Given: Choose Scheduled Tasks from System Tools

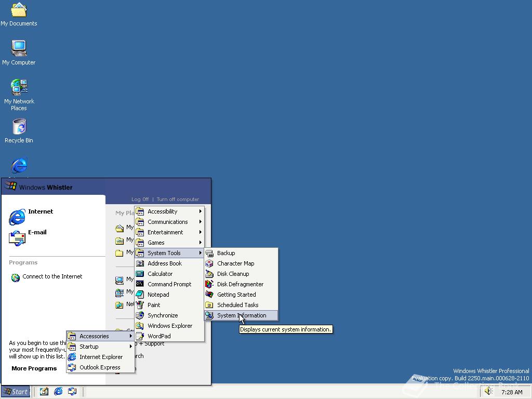Looking at the screenshot, I should [241, 305].
